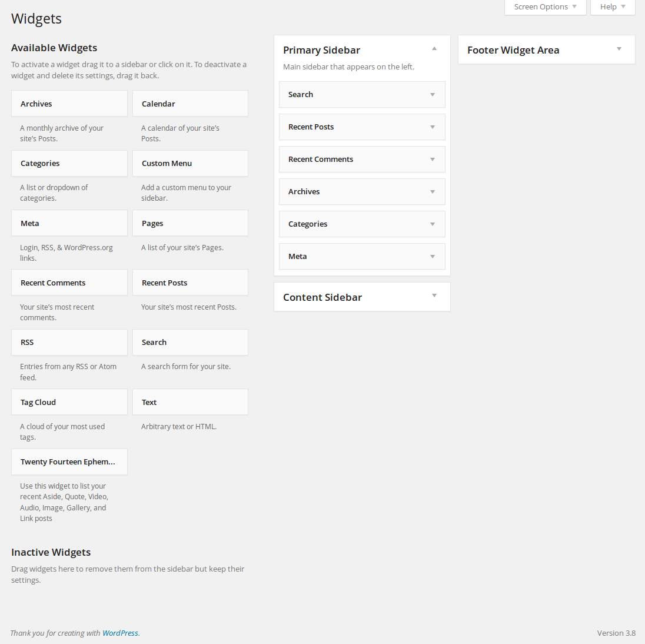Open the Screen Options tab
This screenshot has height=644, width=645.
545,7
